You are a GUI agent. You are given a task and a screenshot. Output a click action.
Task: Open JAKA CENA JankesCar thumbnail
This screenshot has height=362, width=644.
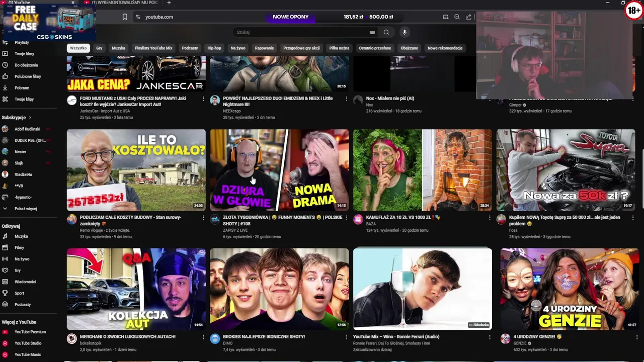136,74
